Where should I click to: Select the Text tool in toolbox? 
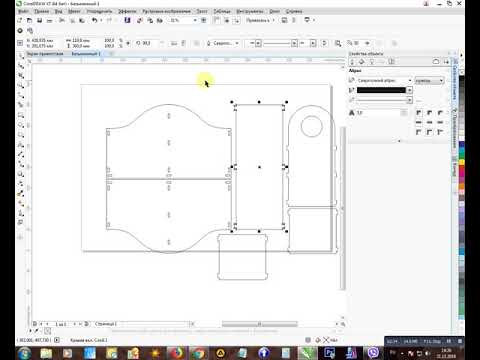[21, 145]
